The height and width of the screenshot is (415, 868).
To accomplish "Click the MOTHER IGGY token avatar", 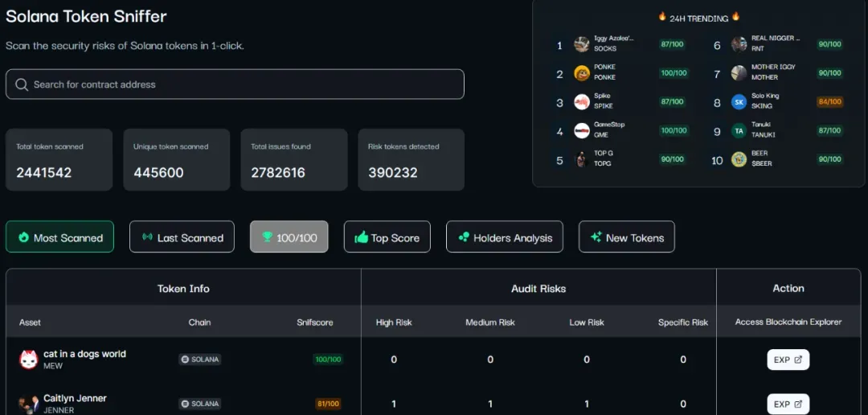I will 739,73.
